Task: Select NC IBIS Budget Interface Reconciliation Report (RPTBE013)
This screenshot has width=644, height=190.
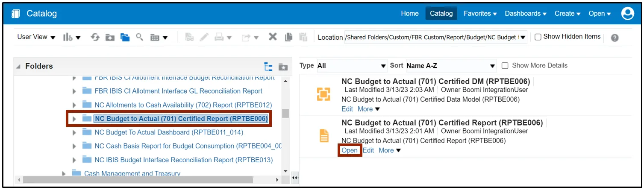Action: 184,160
